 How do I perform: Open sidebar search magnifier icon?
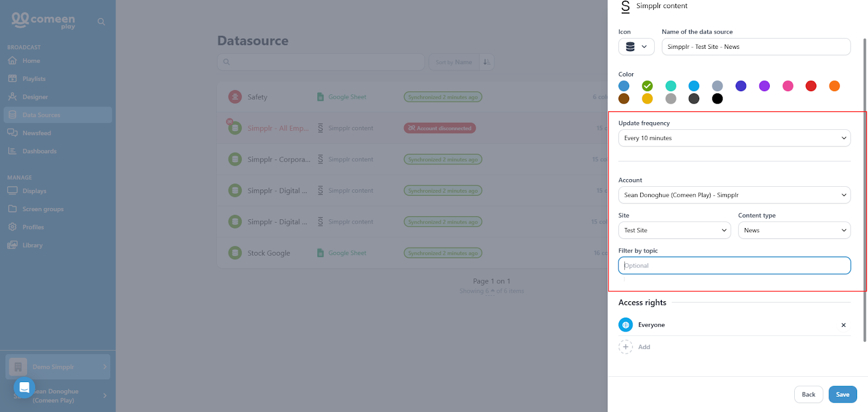point(101,22)
